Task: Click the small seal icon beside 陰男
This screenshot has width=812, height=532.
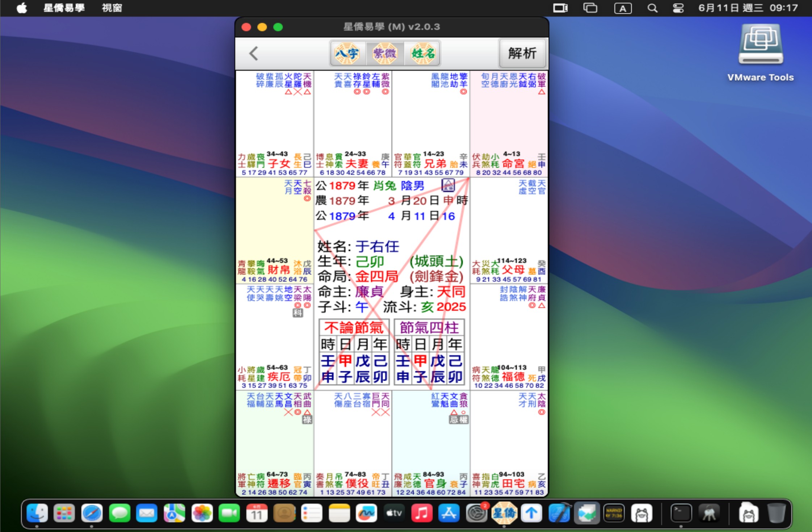Action: tap(448, 185)
